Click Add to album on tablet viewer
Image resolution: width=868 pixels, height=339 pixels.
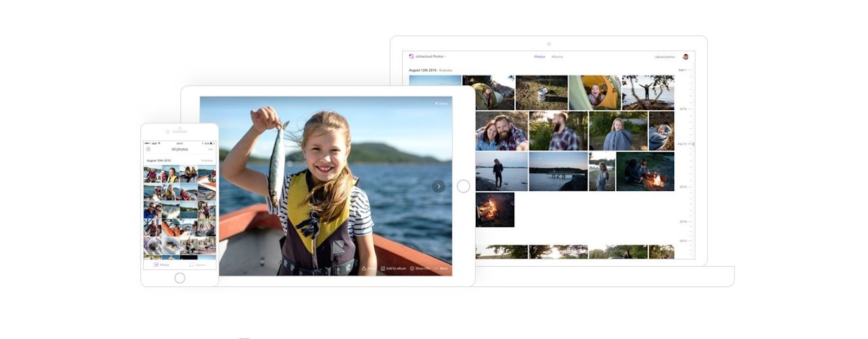pyautogui.click(x=393, y=268)
